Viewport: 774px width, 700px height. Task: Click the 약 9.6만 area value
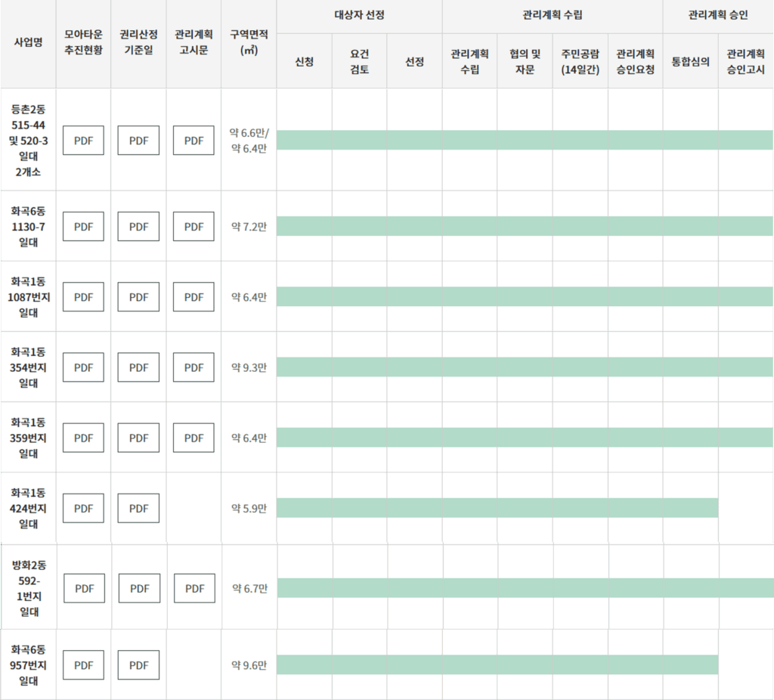[249, 665]
